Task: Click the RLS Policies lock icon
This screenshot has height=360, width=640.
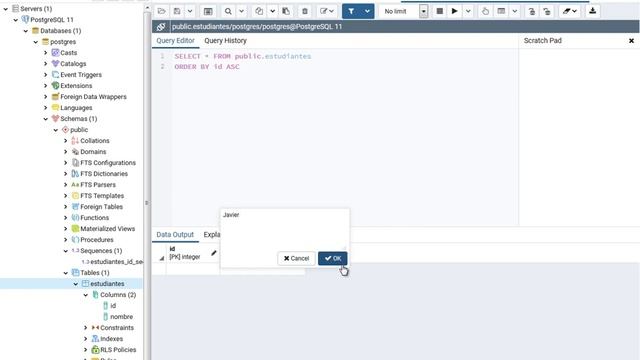Action: coord(95,350)
